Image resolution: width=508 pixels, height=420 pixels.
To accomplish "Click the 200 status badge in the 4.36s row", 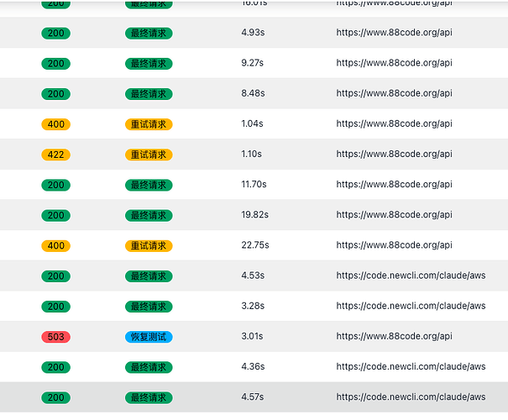I will 55,368.
